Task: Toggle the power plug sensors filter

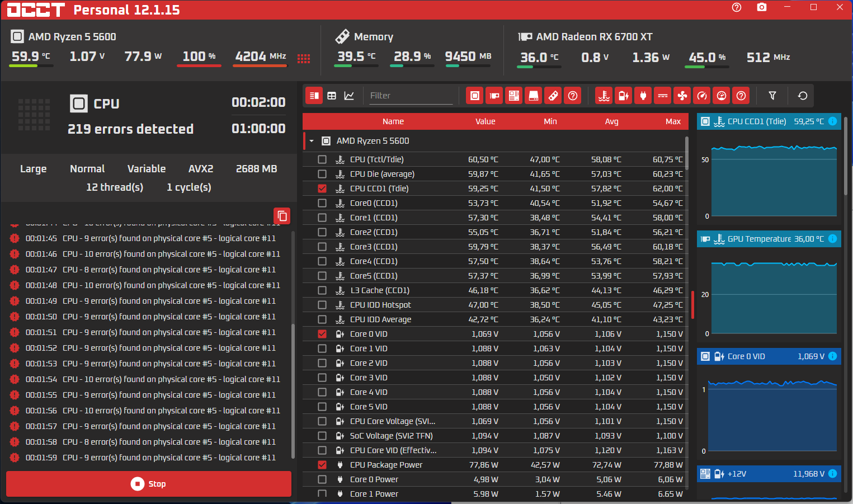Action: pyautogui.click(x=643, y=96)
